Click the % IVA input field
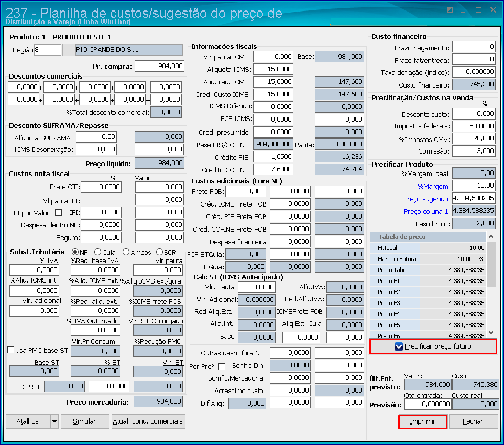This screenshot has width=504, height=445. pyautogui.click(x=35, y=270)
